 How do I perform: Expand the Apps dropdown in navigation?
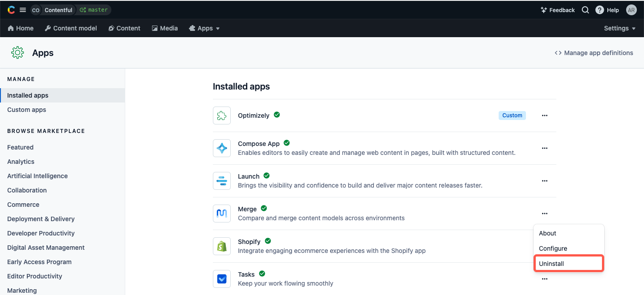pos(205,28)
